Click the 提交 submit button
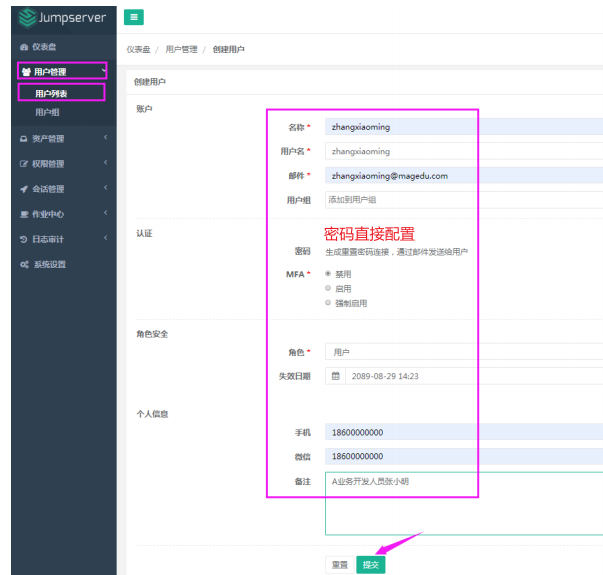 coord(371,565)
